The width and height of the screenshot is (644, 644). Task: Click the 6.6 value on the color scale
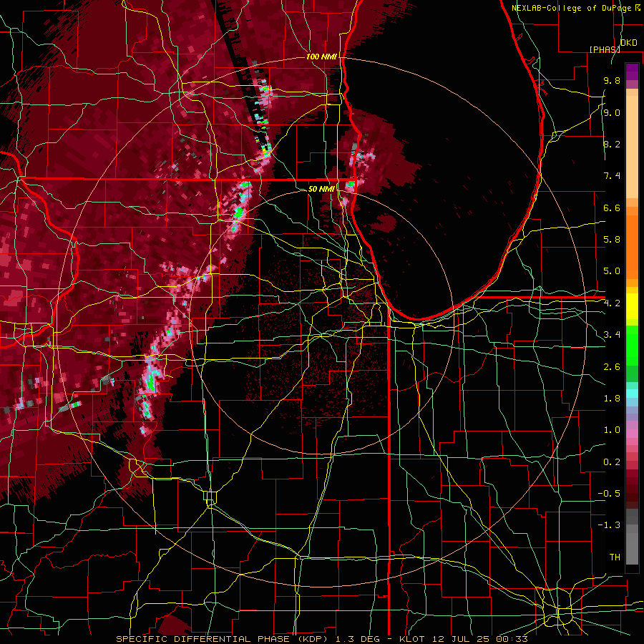click(x=612, y=208)
